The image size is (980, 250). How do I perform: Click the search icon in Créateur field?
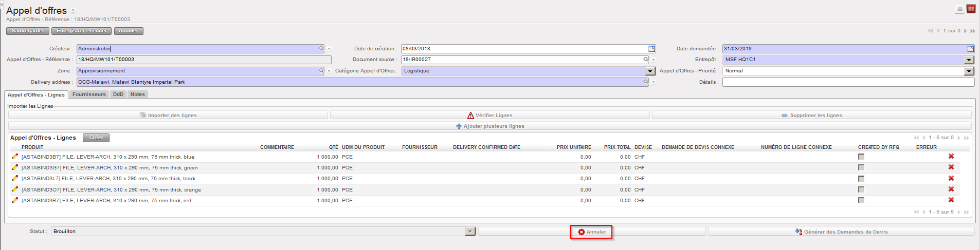321,49
